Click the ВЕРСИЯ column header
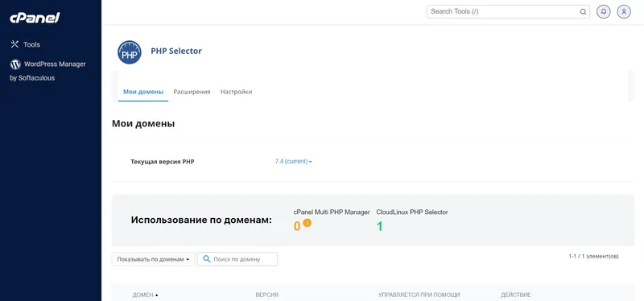This screenshot has width=644, height=301. coord(267,295)
